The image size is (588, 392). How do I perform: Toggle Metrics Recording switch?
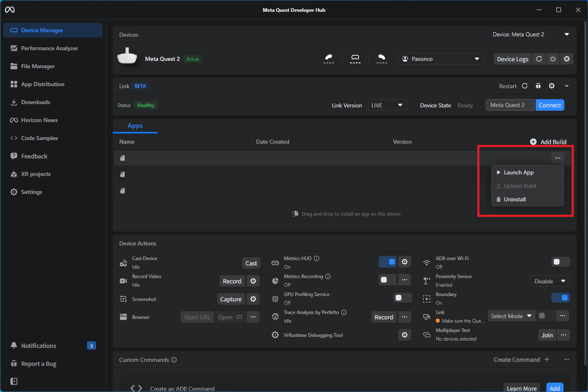[388, 280]
